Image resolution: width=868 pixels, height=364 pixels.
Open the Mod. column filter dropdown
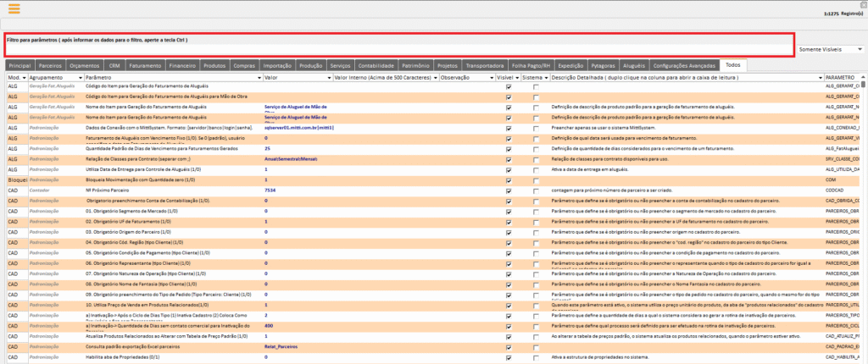coord(25,78)
